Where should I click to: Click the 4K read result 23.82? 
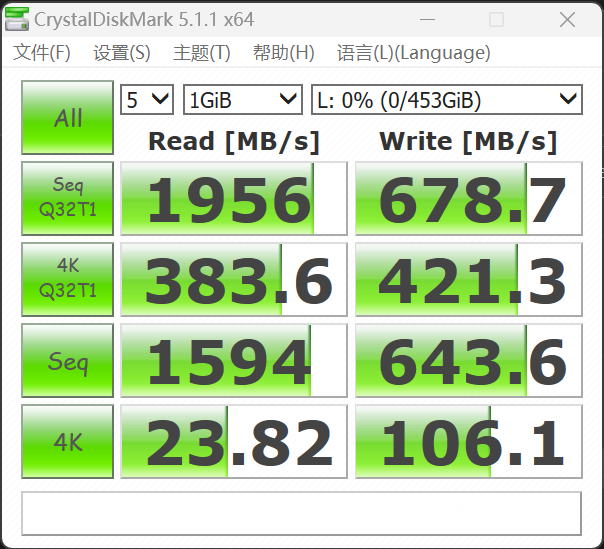coord(234,442)
